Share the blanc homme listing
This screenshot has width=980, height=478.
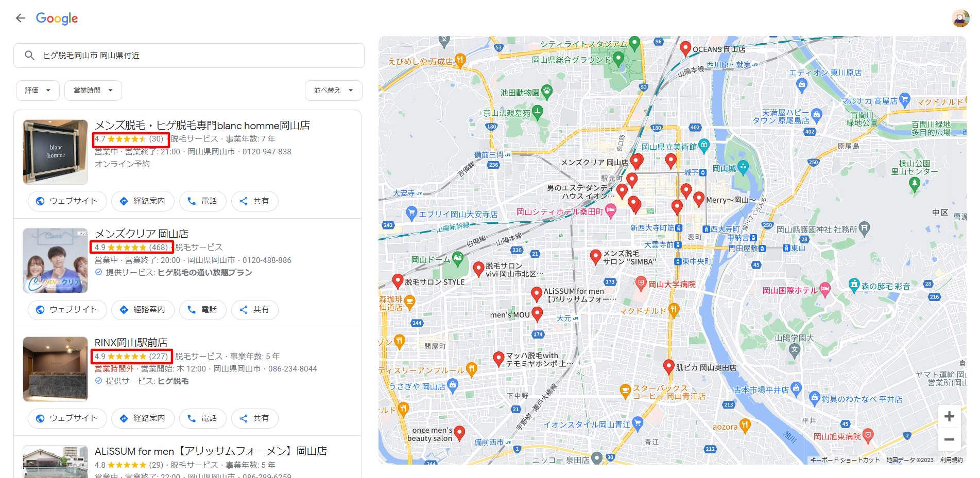click(x=255, y=201)
